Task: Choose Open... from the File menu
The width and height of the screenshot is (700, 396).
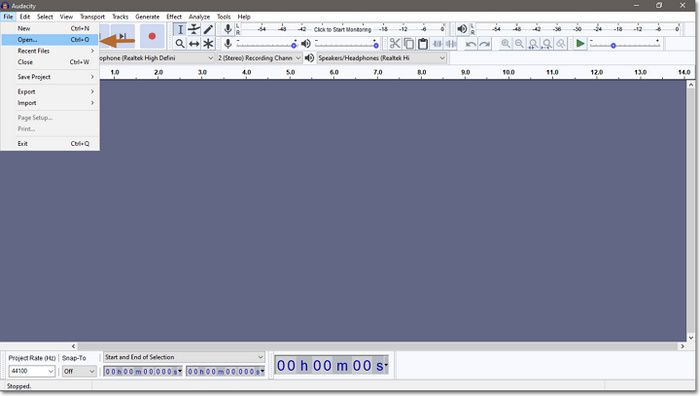Action: [50, 39]
